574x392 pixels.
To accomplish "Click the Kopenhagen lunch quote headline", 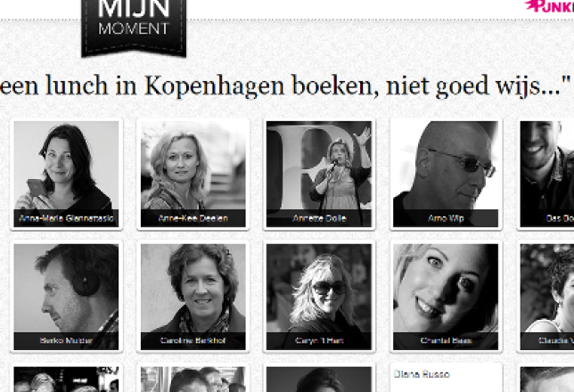I will (285, 86).
